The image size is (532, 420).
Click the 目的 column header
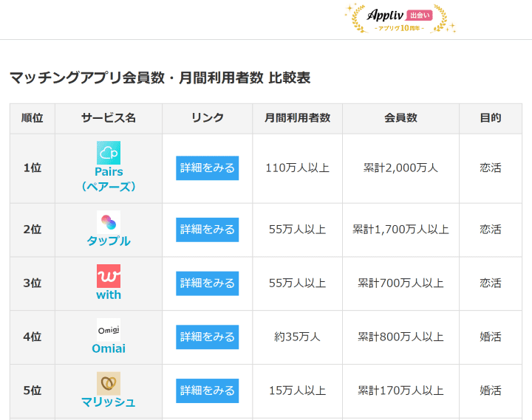(x=491, y=118)
